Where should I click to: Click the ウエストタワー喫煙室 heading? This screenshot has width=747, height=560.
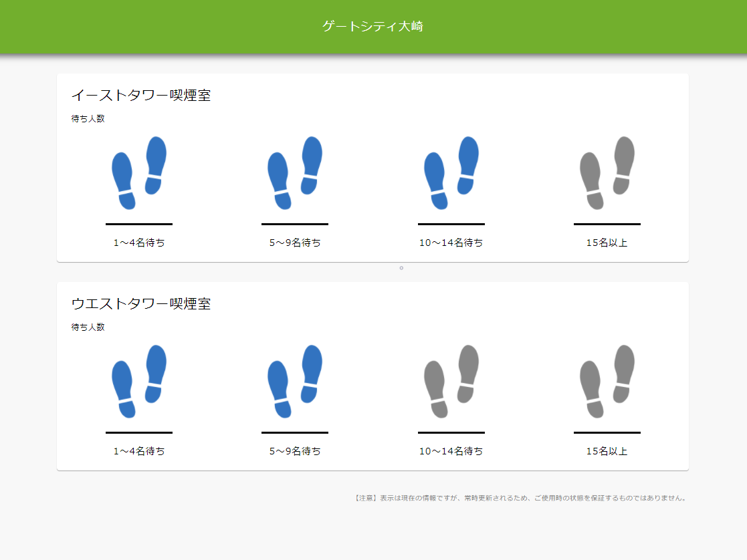point(141,304)
